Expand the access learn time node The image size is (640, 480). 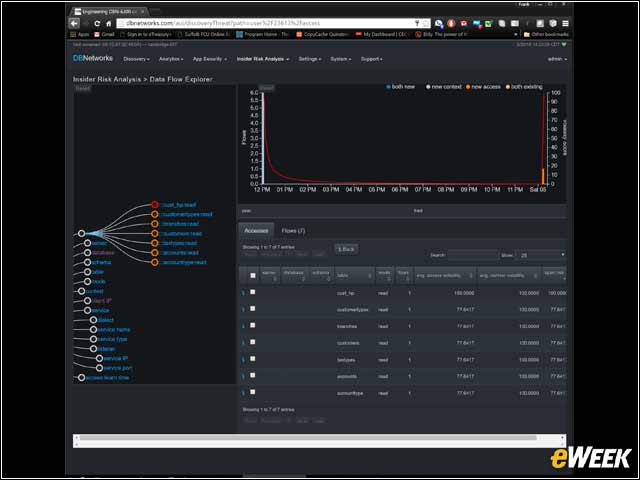(82, 378)
